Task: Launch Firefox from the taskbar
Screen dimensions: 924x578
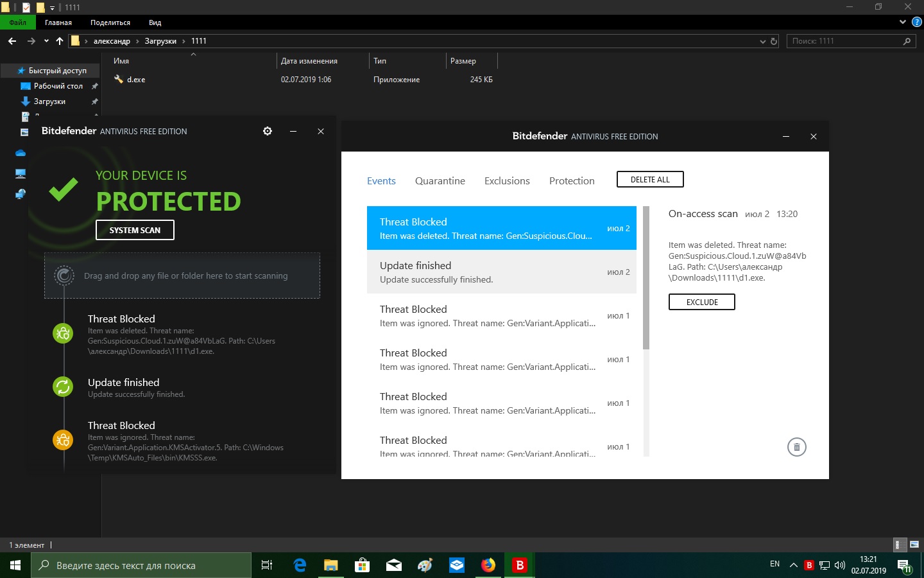Action: pos(488,565)
